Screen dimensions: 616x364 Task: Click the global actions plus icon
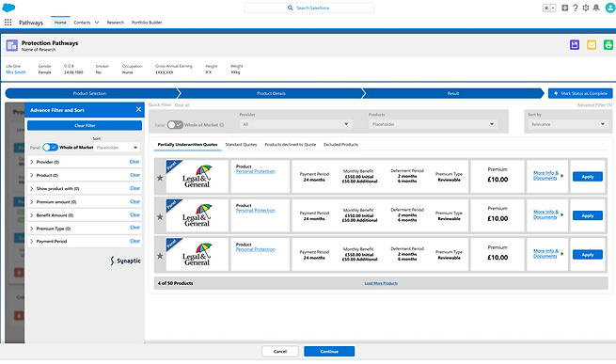tap(565, 8)
